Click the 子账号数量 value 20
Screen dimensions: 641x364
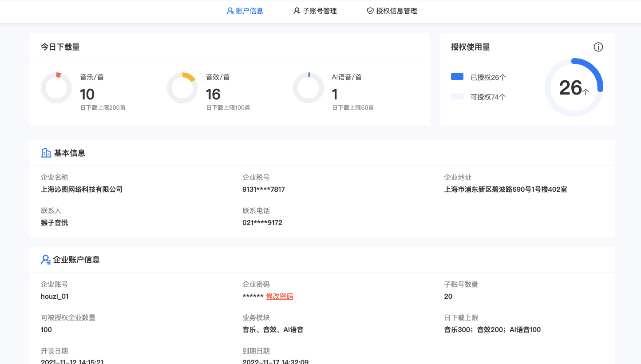(448, 297)
